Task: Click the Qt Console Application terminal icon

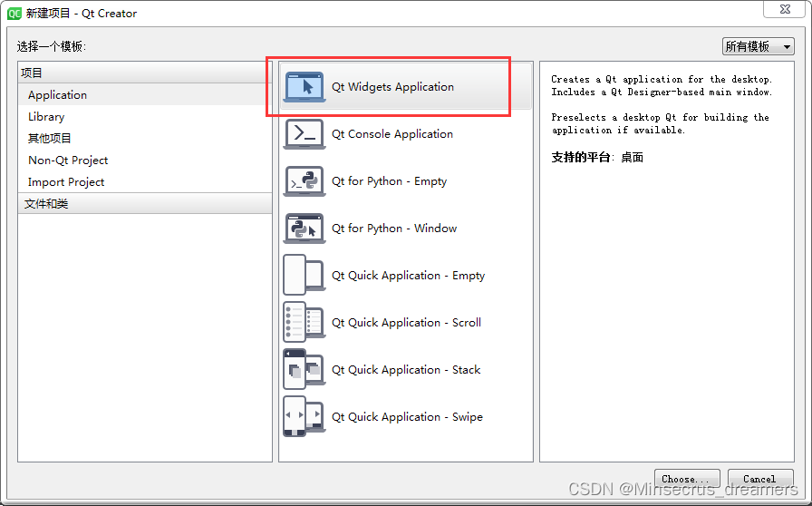Action: (x=304, y=134)
